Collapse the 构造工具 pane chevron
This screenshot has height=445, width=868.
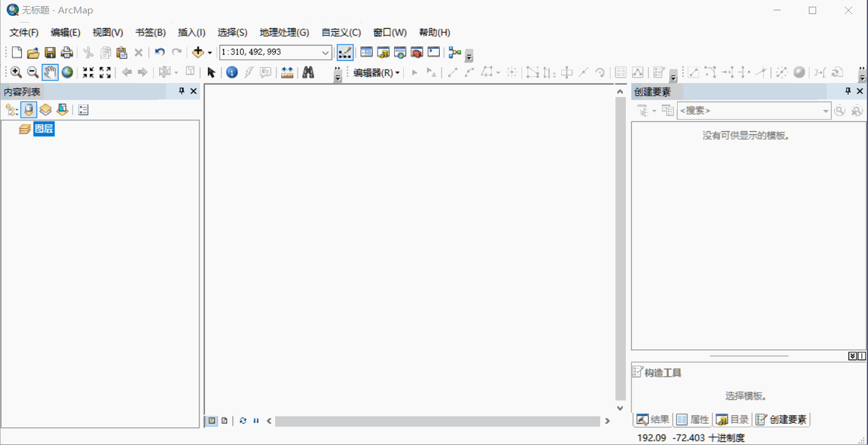point(852,356)
